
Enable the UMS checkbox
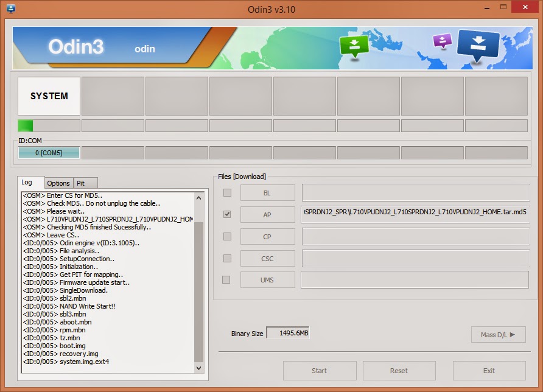pos(226,279)
